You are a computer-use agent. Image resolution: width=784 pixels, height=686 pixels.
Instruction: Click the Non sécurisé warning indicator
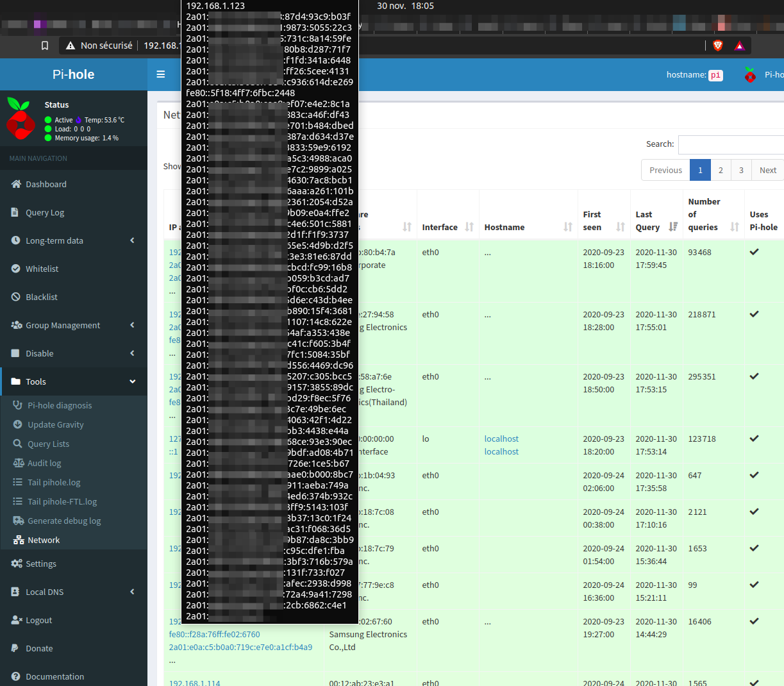click(x=99, y=46)
